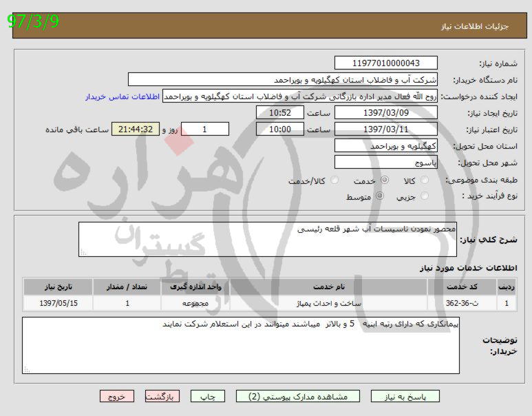Image resolution: width=532 pixels, height=416 pixels.
Task: Select the کالا radio button
Action: 425,180
